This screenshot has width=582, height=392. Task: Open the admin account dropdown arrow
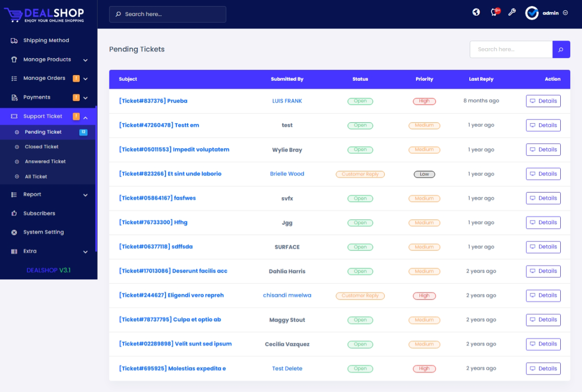(x=565, y=13)
